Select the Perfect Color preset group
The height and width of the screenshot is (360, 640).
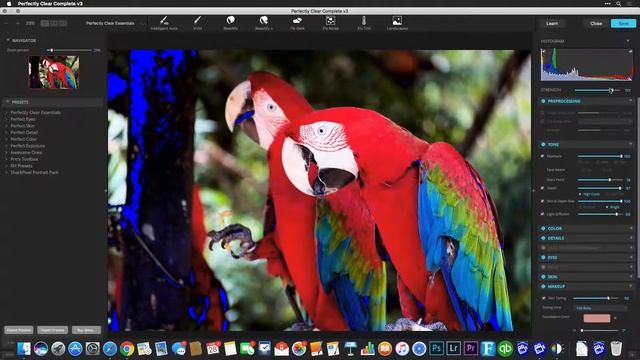[x=24, y=139]
